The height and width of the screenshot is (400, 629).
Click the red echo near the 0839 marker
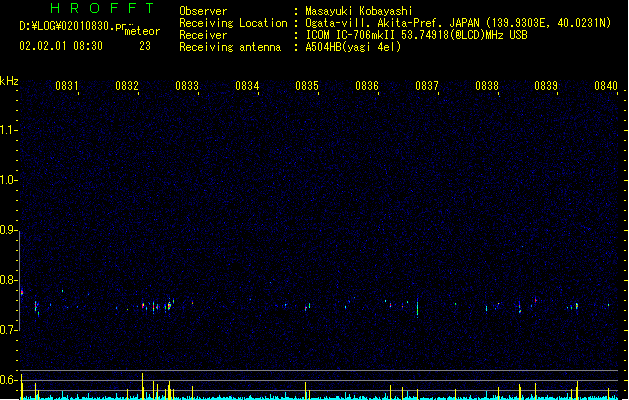tap(536, 300)
